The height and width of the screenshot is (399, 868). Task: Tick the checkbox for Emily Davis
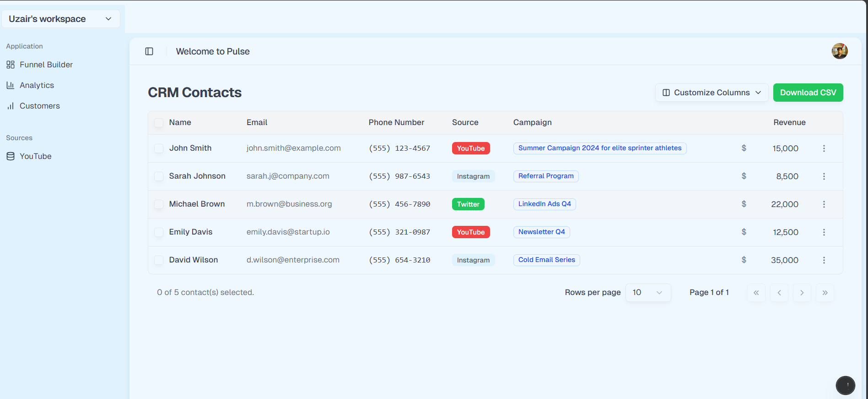point(159,232)
